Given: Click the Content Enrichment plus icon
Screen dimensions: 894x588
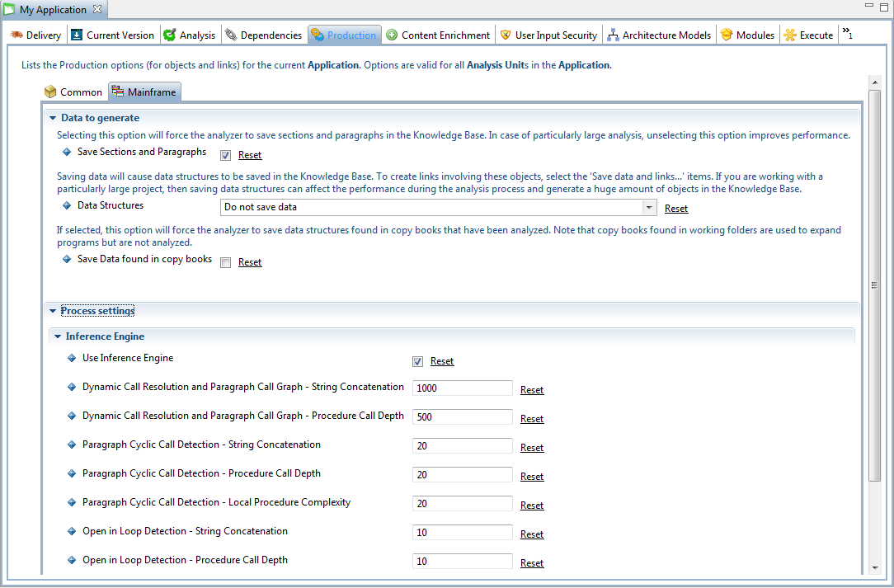Looking at the screenshot, I should pyautogui.click(x=392, y=35).
